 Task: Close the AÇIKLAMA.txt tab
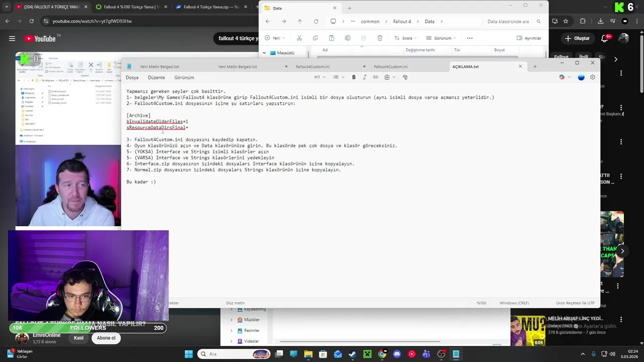[x=520, y=66]
